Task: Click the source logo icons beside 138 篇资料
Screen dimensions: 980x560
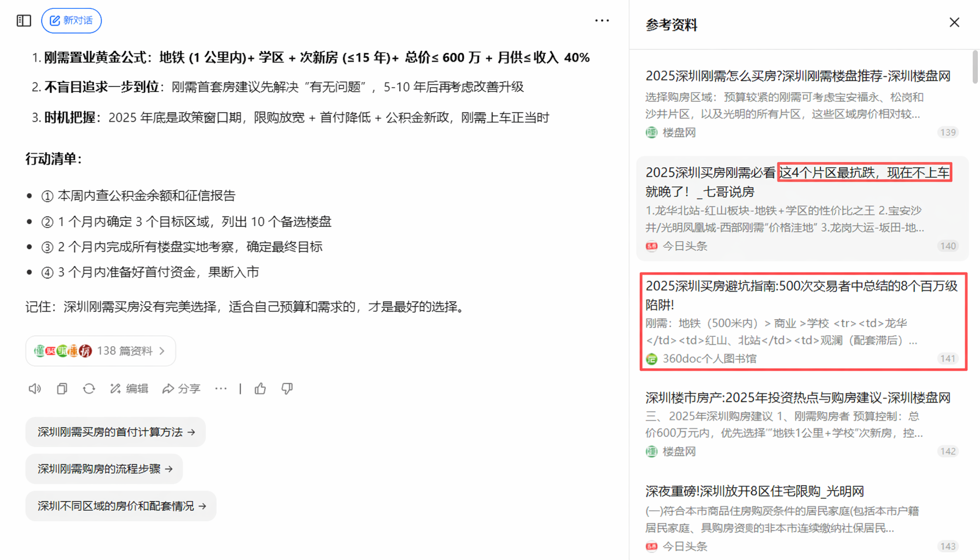Action: [x=63, y=351]
